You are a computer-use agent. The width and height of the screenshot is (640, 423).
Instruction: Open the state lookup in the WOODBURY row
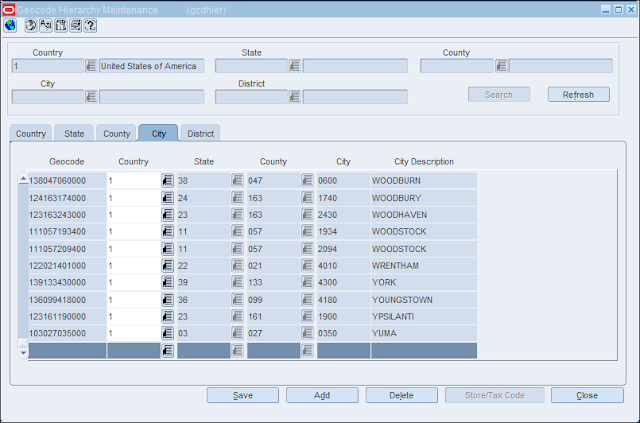(x=237, y=198)
